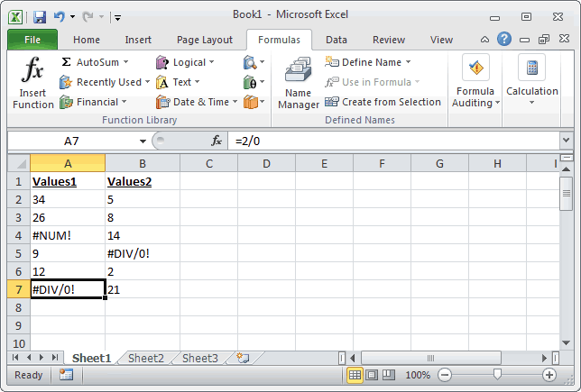Open the Name Box dropdown arrow
The image size is (581, 392).
click(143, 141)
